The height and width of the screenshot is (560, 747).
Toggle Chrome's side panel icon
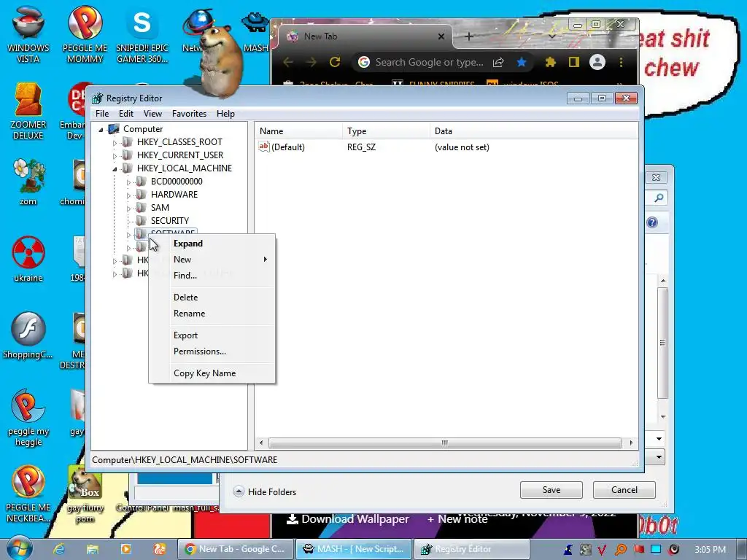point(574,62)
